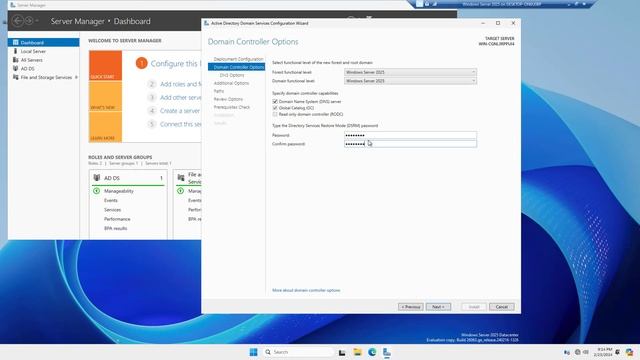Open the AD DS role tile title
Image resolution: width=640 pixels, height=360 pixels.
point(112,178)
